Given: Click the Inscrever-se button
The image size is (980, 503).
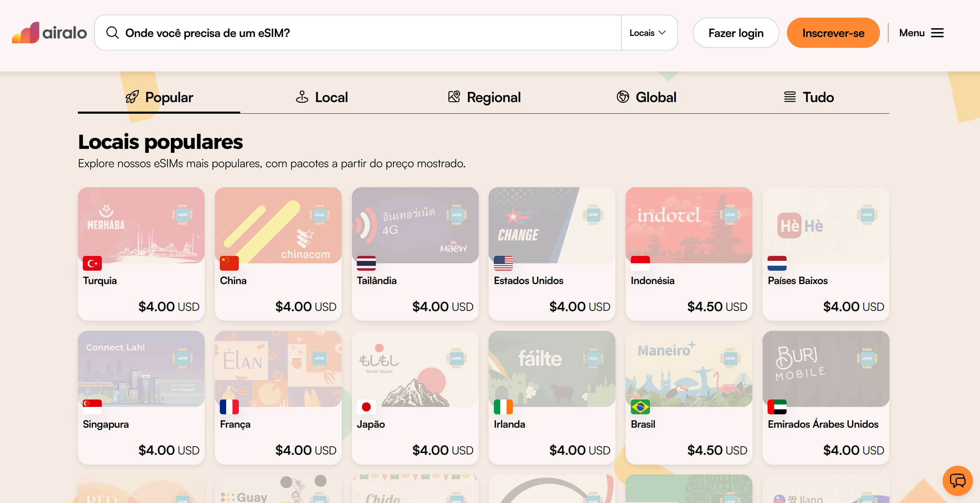Looking at the screenshot, I should click(833, 33).
